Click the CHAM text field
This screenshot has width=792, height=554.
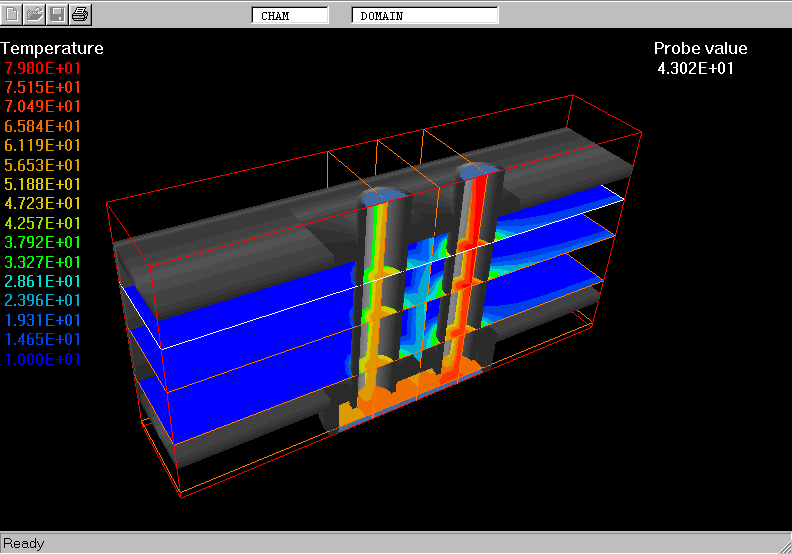coord(290,16)
